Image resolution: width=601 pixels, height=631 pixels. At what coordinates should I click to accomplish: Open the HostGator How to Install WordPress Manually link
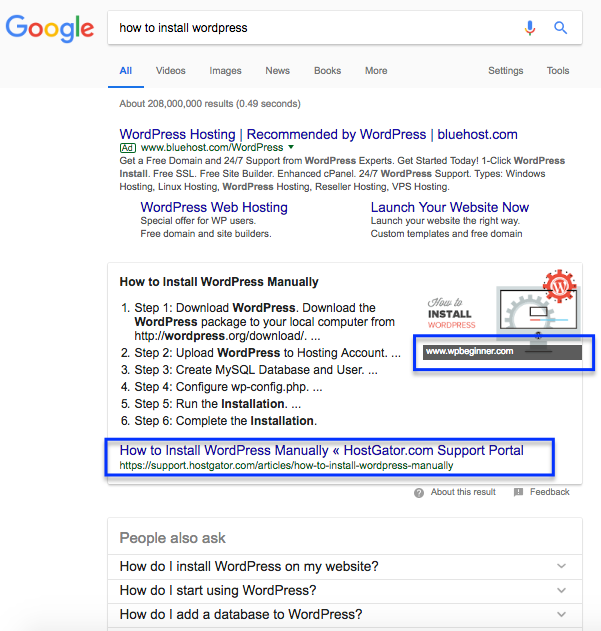pyautogui.click(x=321, y=450)
